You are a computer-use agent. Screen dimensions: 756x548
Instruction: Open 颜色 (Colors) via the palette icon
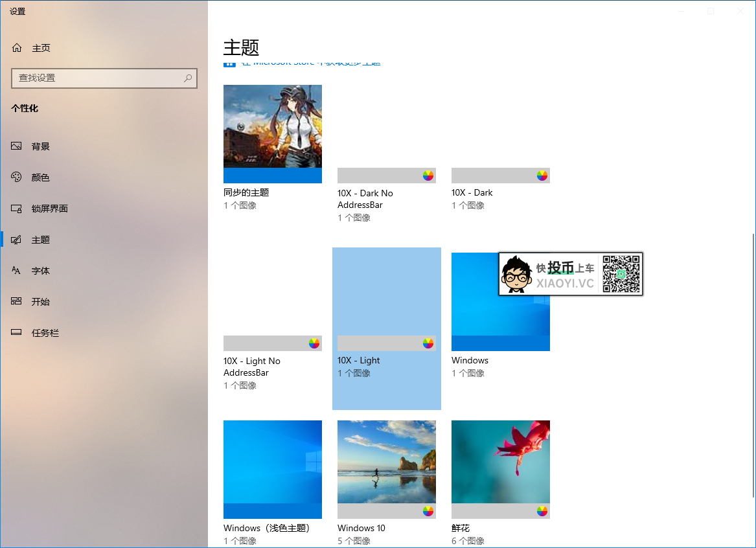[x=16, y=177]
